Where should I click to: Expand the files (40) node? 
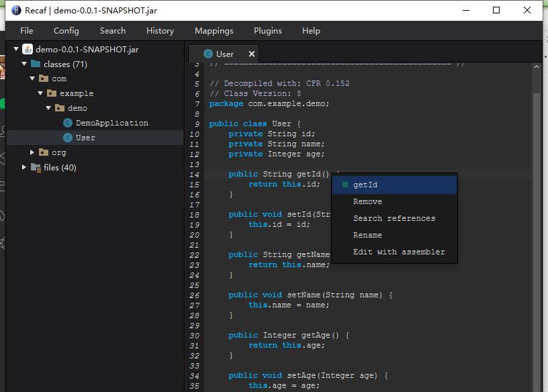pyautogui.click(x=24, y=167)
